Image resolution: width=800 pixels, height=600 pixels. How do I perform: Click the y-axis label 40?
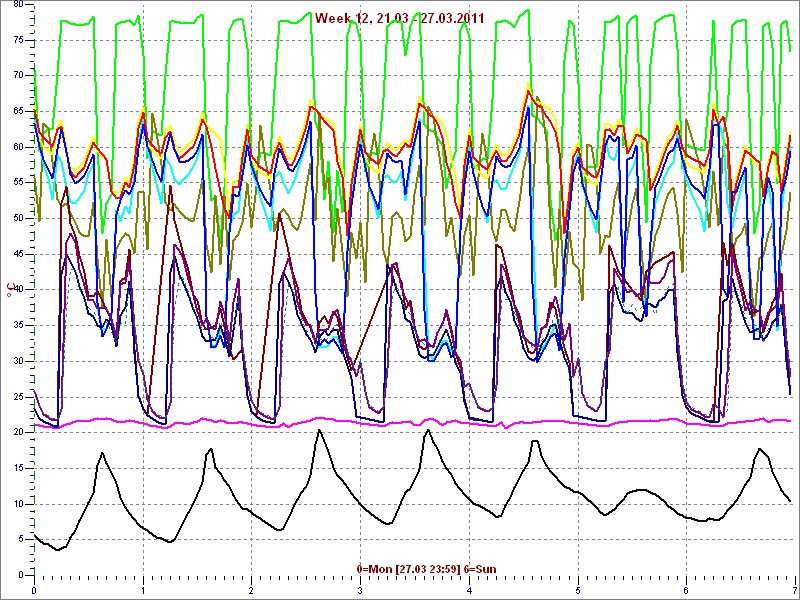point(18,289)
